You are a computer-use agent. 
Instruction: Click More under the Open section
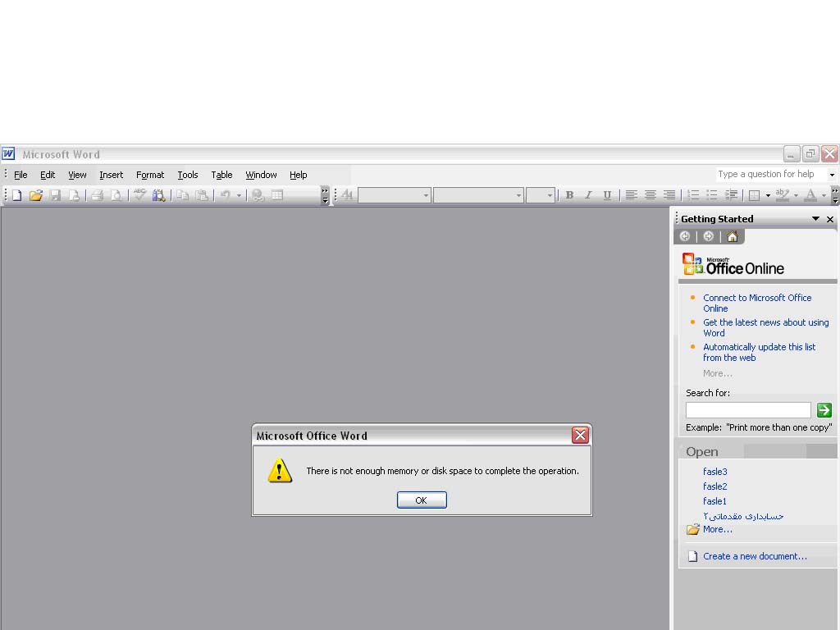pos(717,529)
